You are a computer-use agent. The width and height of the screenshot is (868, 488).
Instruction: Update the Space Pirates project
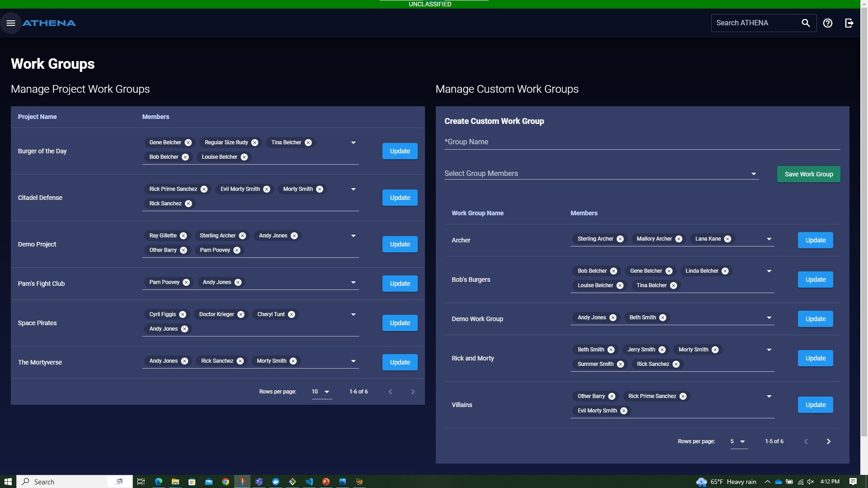(x=400, y=323)
